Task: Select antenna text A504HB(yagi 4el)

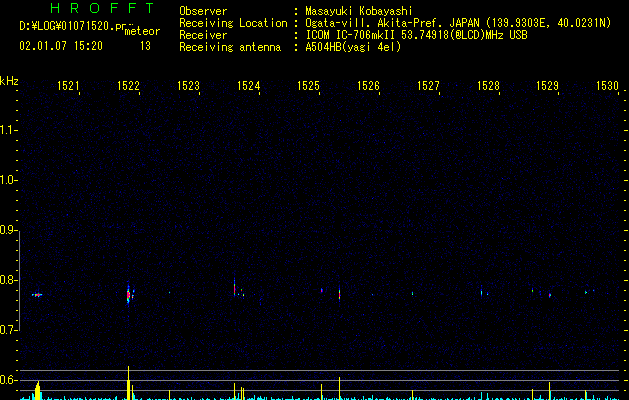Action: pyautogui.click(x=353, y=47)
